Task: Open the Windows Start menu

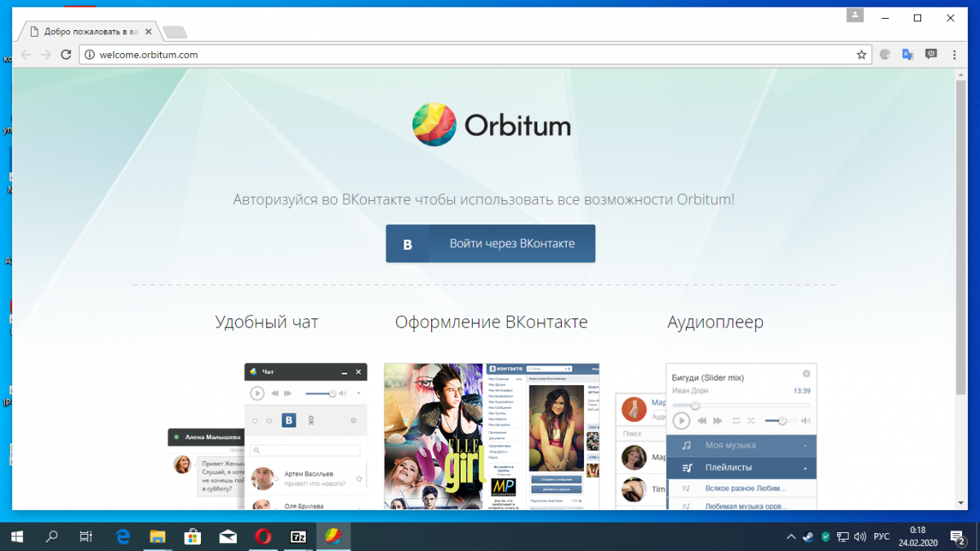Action: (x=17, y=536)
